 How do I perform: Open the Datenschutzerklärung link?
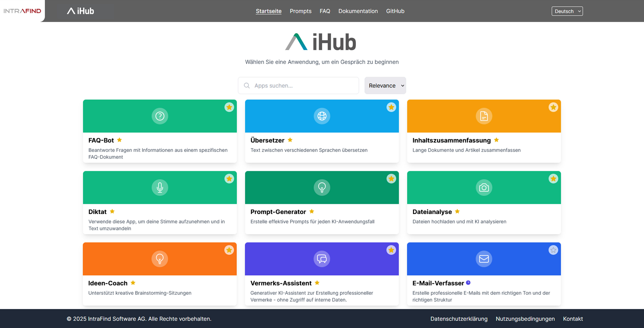coord(459,319)
